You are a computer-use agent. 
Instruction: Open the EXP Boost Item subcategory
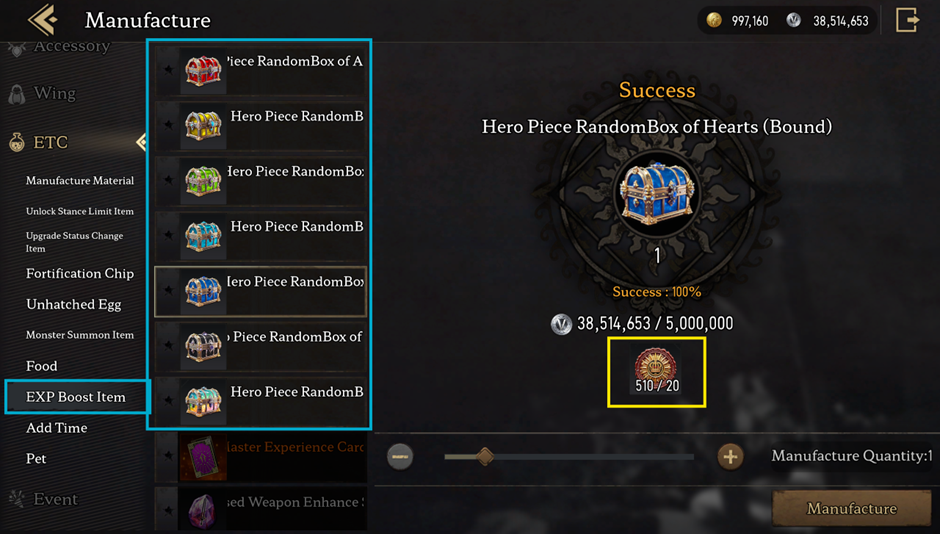pyautogui.click(x=76, y=397)
